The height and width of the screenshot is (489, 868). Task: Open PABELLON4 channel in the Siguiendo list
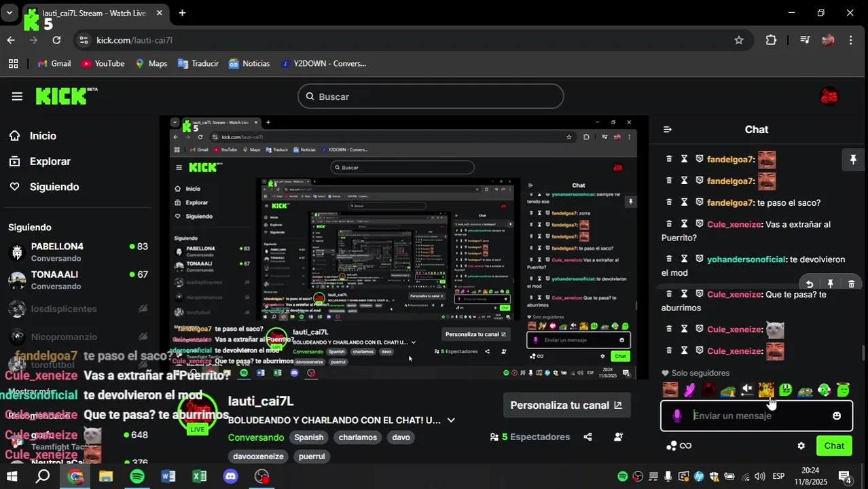coord(78,252)
